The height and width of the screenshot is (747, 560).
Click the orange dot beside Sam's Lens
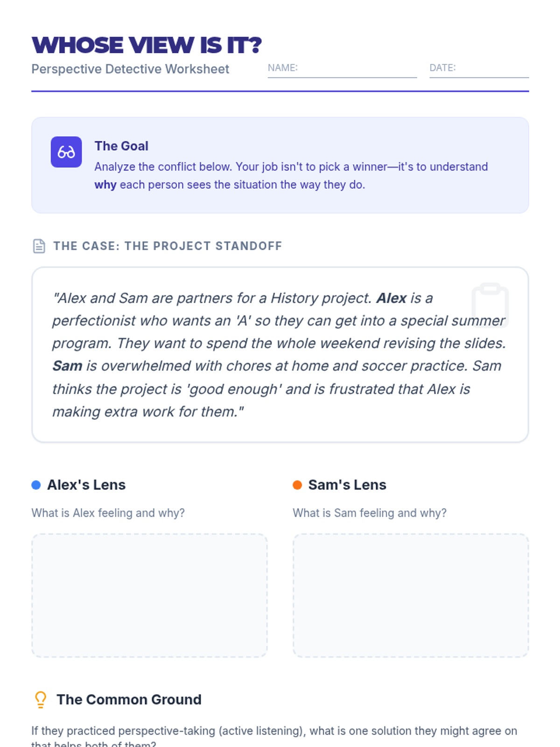tap(297, 485)
